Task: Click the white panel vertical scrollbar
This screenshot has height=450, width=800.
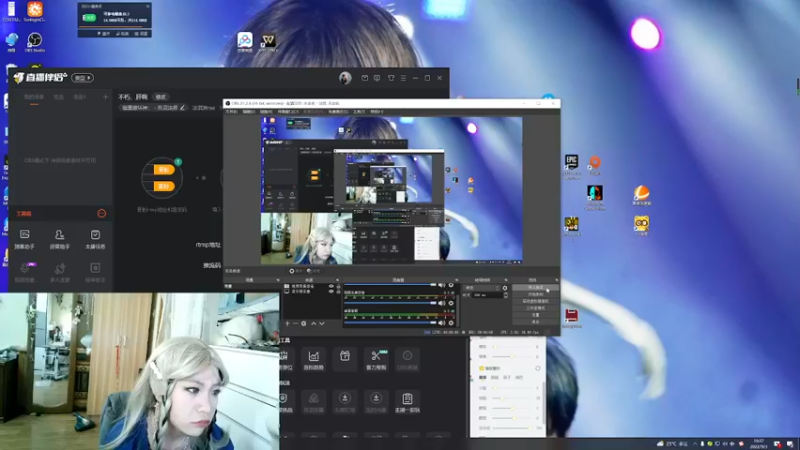Action: [543, 403]
